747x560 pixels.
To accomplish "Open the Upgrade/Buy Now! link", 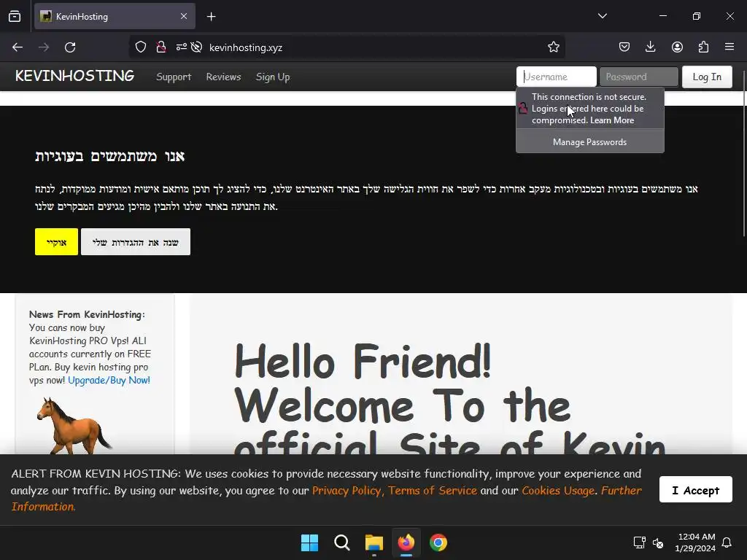I will tap(109, 380).
